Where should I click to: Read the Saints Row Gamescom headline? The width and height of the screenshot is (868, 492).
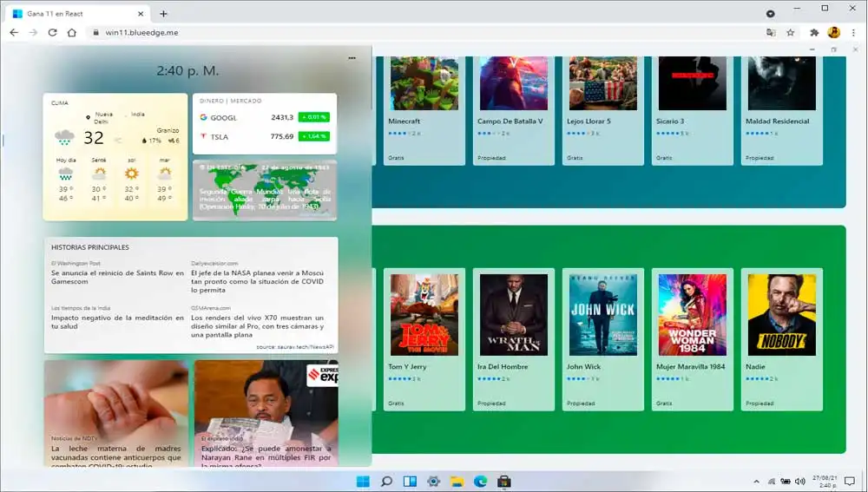tap(117, 276)
